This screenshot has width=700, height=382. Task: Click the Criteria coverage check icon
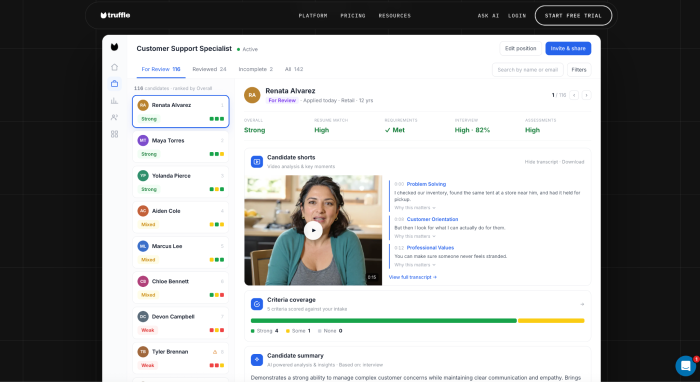(x=257, y=304)
